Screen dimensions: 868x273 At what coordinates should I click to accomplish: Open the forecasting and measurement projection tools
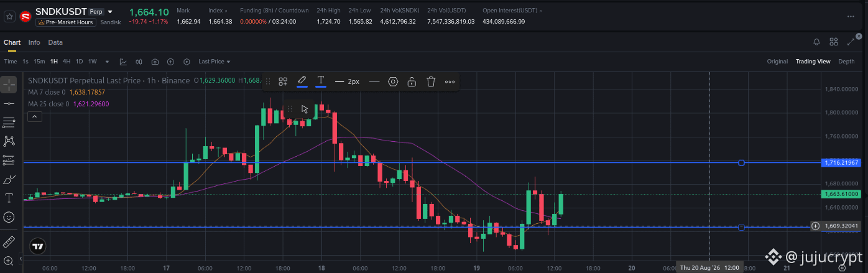click(9, 160)
